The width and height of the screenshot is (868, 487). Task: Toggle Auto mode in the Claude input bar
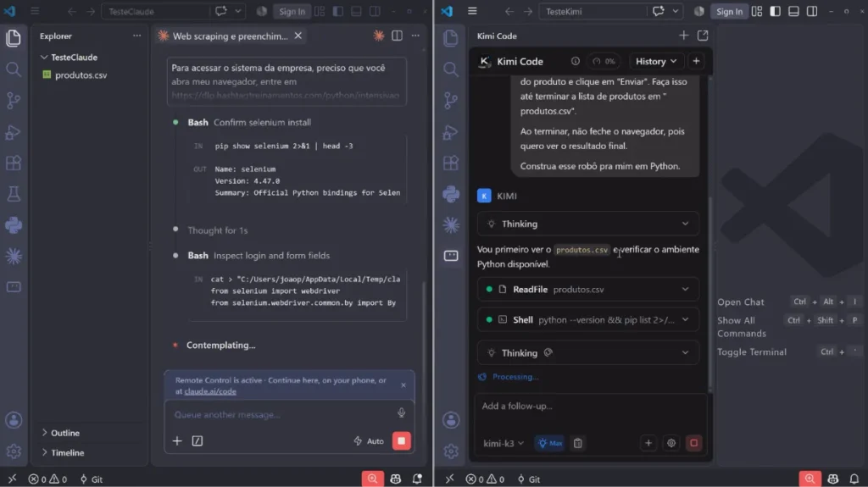369,441
